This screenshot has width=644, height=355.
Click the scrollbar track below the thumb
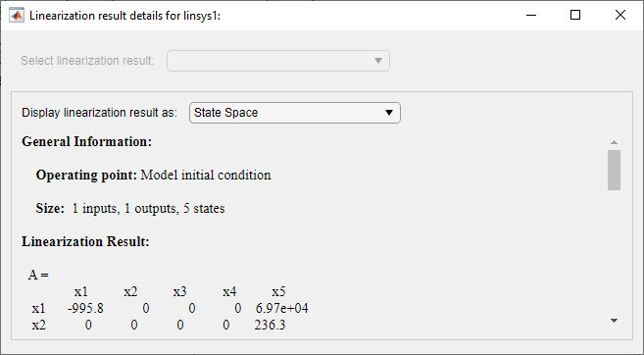(x=614, y=253)
